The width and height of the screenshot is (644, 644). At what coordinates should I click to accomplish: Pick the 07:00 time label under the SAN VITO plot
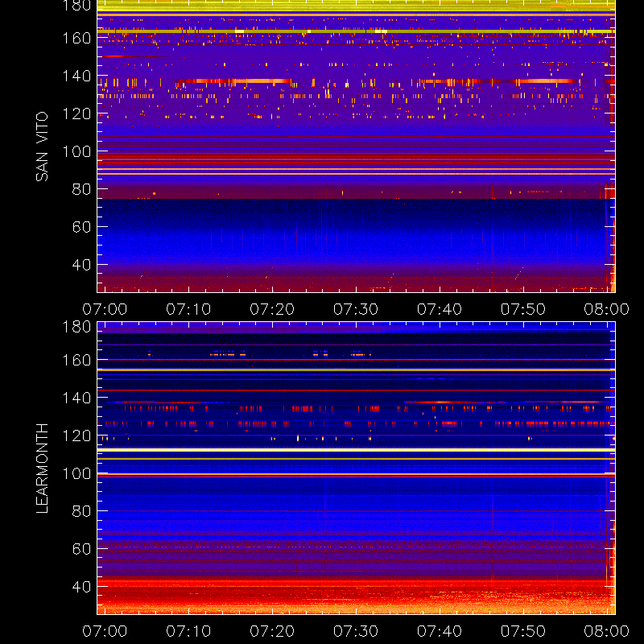105,309
